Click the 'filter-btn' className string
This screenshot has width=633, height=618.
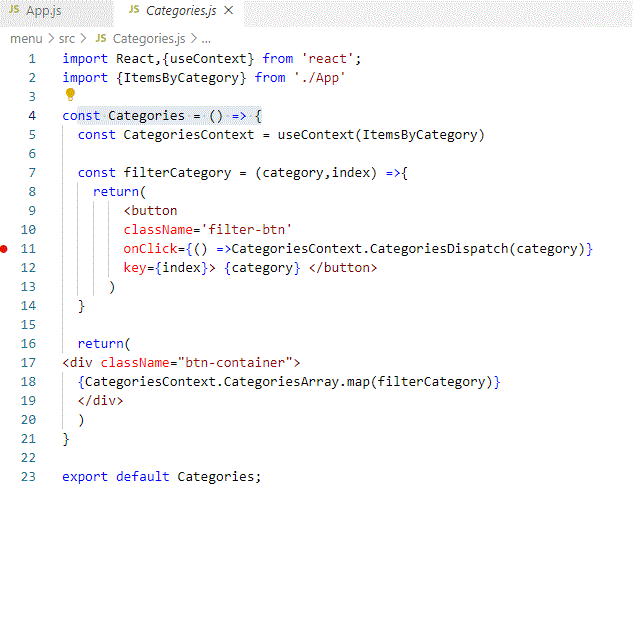[x=246, y=230]
